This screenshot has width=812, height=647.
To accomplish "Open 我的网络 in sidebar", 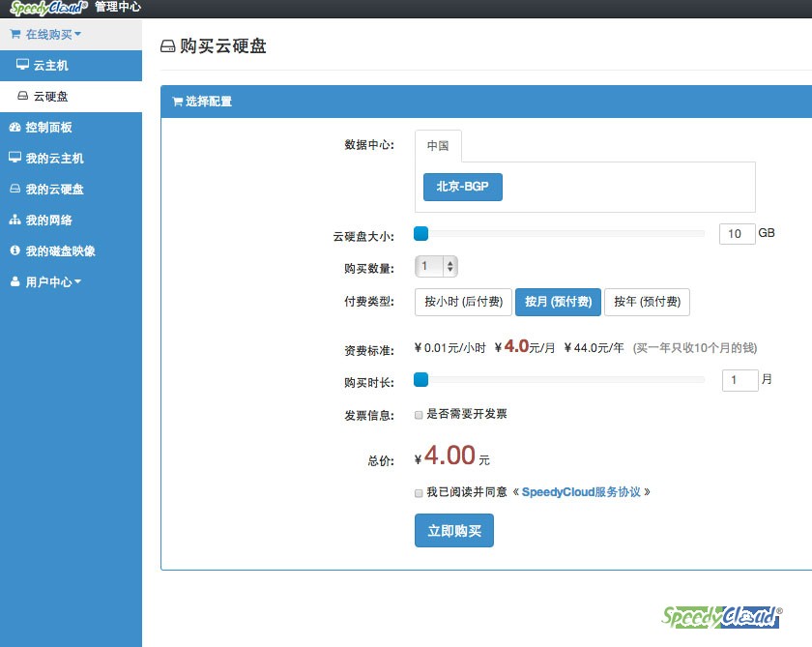I will pos(71,221).
